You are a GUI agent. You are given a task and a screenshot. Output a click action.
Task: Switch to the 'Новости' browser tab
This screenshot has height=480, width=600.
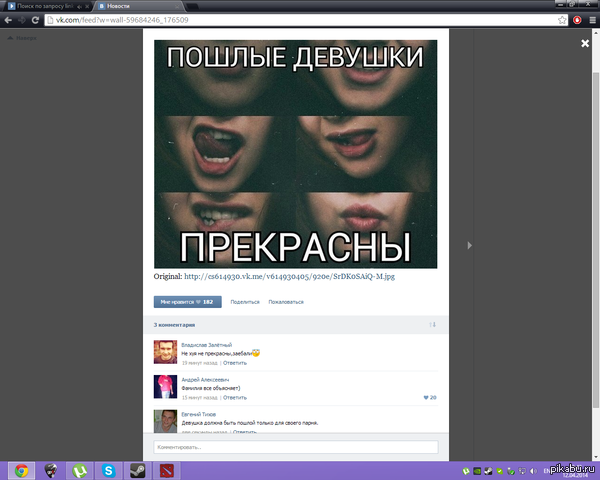click(132, 6)
